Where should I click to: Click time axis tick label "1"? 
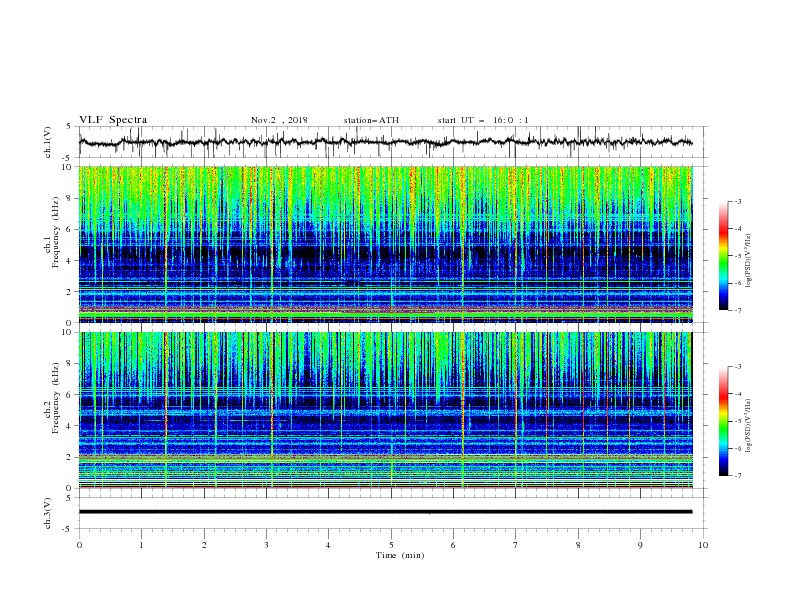tap(141, 545)
